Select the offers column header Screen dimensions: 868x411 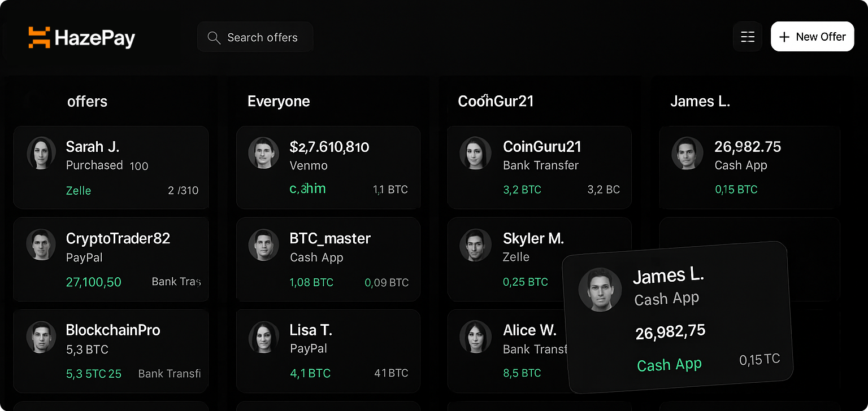tap(87, 102)
